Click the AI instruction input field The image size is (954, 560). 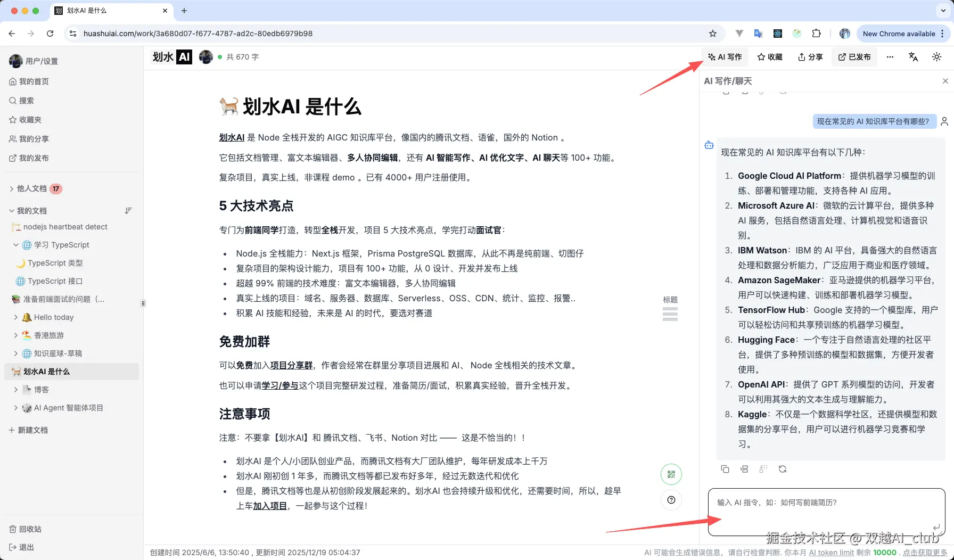pos(827,512)
